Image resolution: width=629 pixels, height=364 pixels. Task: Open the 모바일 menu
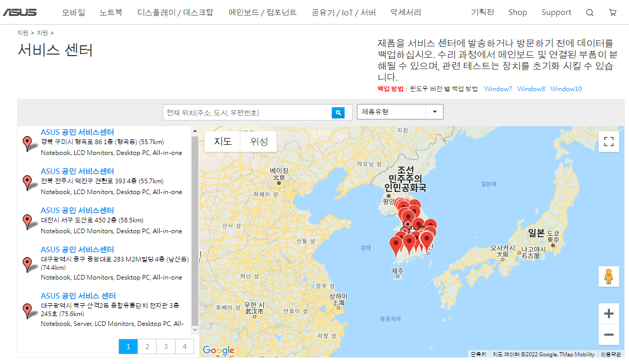[x=74, y=12]
